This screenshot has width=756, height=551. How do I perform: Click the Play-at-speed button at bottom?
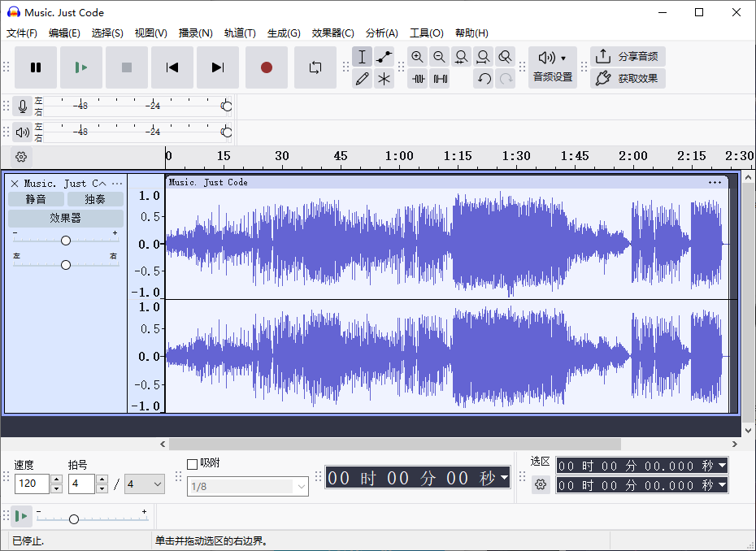pyautogui.click(x=22, y=516)
